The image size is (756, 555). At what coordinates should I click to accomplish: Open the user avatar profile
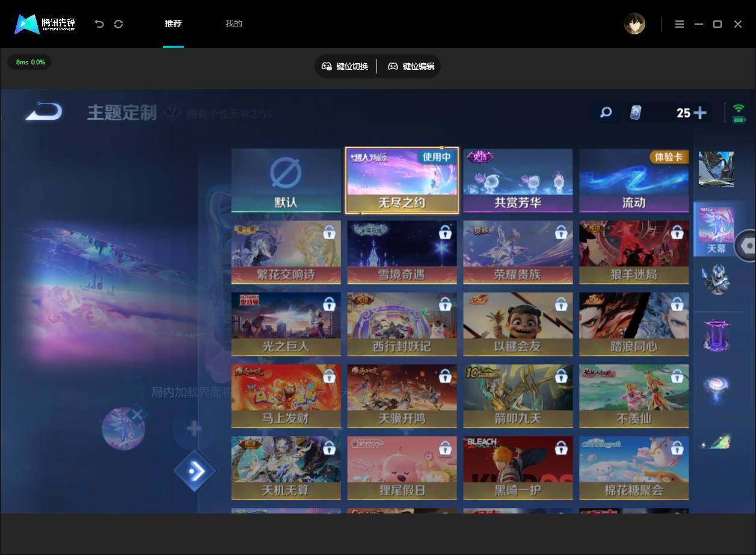pyautogui.click(x=635, y=24)
